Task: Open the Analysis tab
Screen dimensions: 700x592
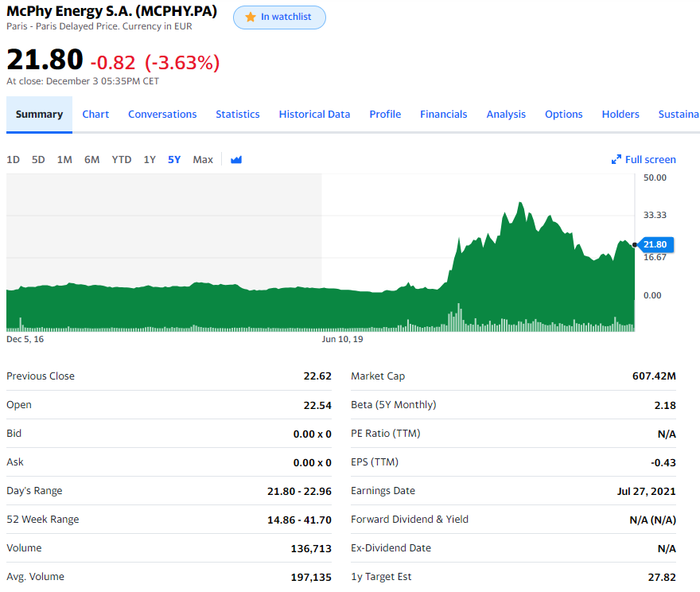Action: pyautogui.click(x=506, y=115)
